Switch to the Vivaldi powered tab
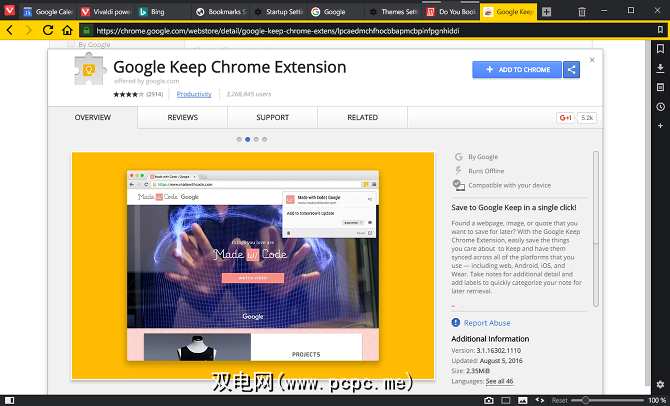 click(x=106, y=12)
